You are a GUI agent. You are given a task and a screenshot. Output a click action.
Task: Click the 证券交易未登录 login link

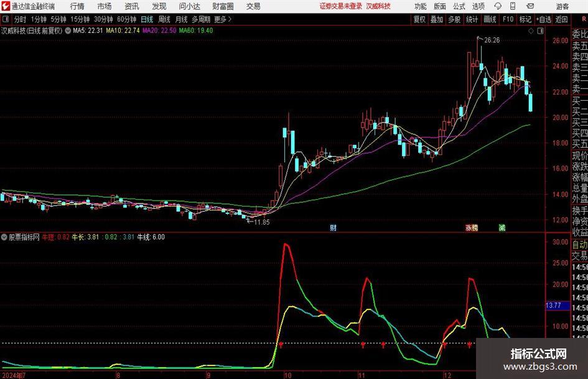click(341, 6)
